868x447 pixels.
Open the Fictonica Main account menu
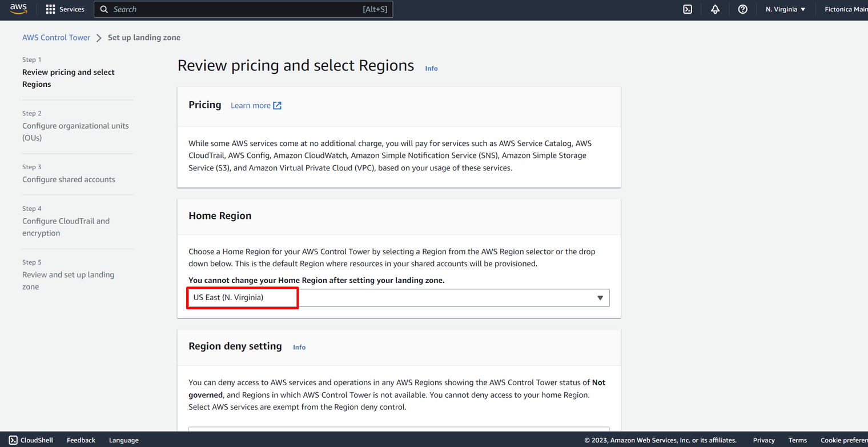point(846,9)
